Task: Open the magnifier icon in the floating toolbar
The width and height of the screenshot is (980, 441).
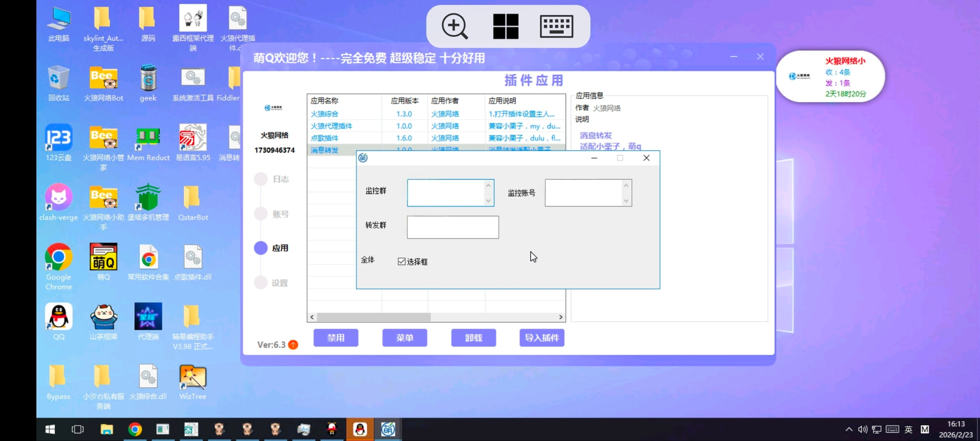Action: 455,26
